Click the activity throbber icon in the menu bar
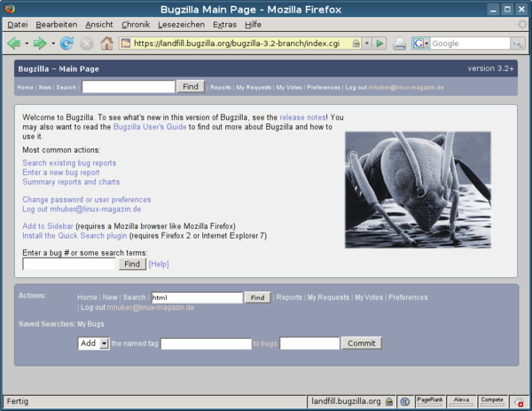Viewport: 532px width, 411px height. pos(522,24)
